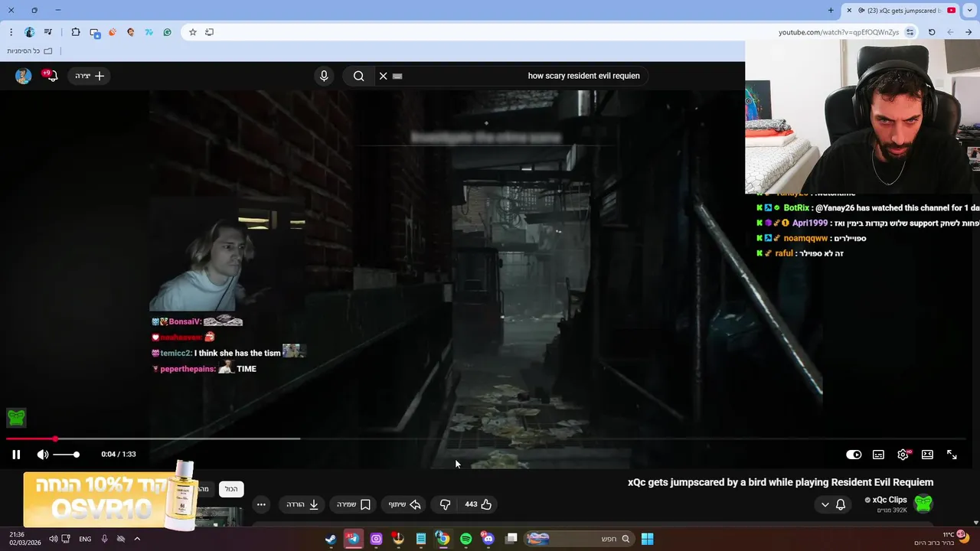Image resolution: width=980 pixels, height=551 pixels.
Task: Open the Grammarly extension icon
Action: 168,32
